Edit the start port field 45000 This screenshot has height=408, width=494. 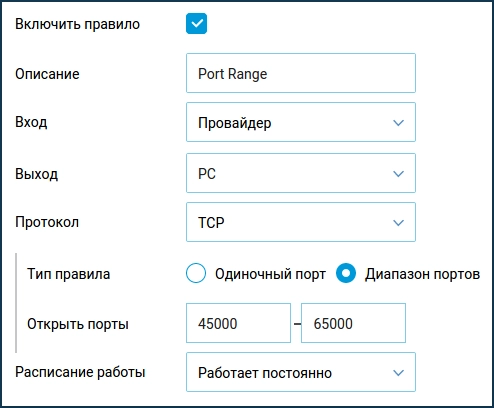coord(238,323)
